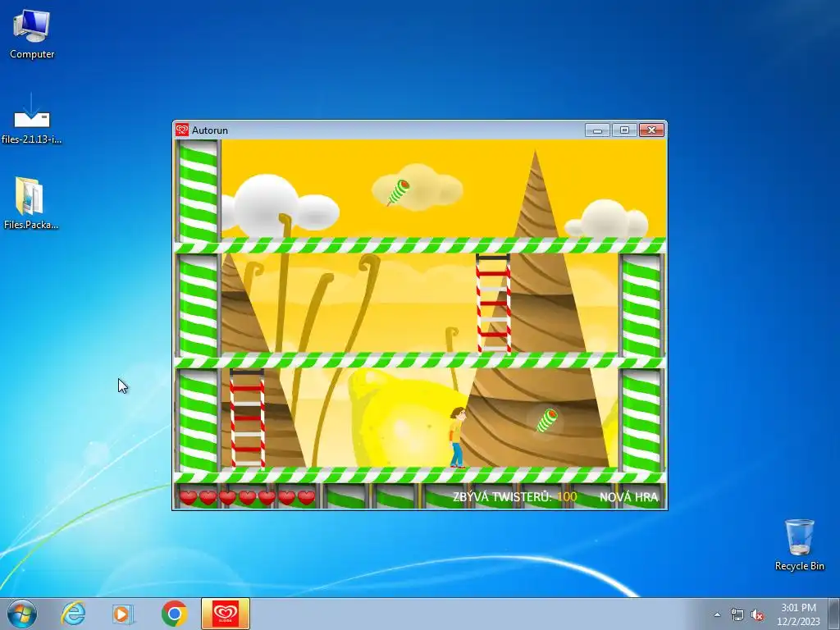This screenshot has width=840, height=630.
Task: Click the Show desktop strip at the taskbar end
Action: pyautogui.click(x=835, y=614)
